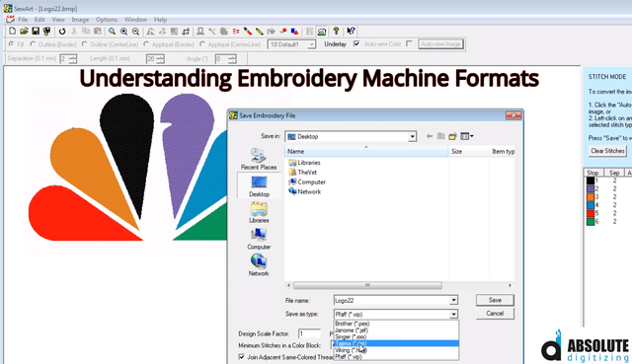Click the Clear Stitches button
632x364 pixels.
[x=607, y=151]
